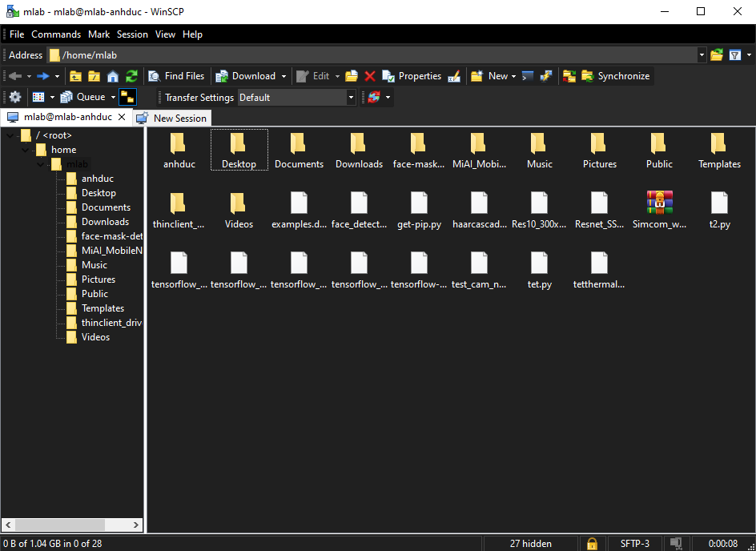Viewport: 756px width, 551px height.
Task: Click the Find Files button
Action: tap(176, 76)
